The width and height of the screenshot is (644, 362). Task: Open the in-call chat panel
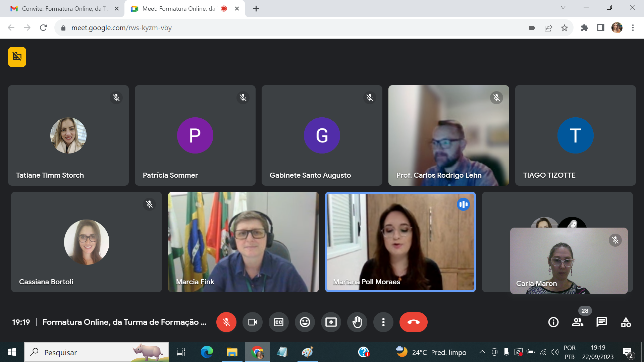point(601,322)
